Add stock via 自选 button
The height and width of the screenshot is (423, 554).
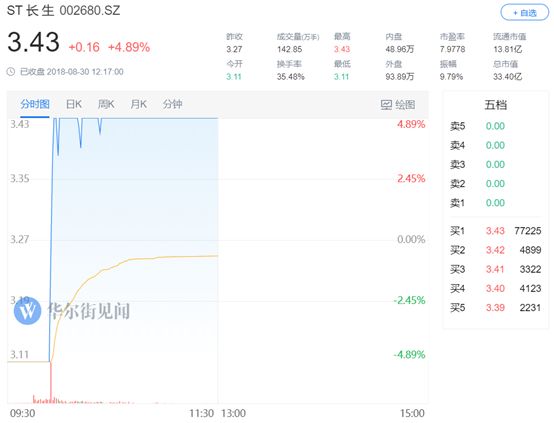(525, 13)
